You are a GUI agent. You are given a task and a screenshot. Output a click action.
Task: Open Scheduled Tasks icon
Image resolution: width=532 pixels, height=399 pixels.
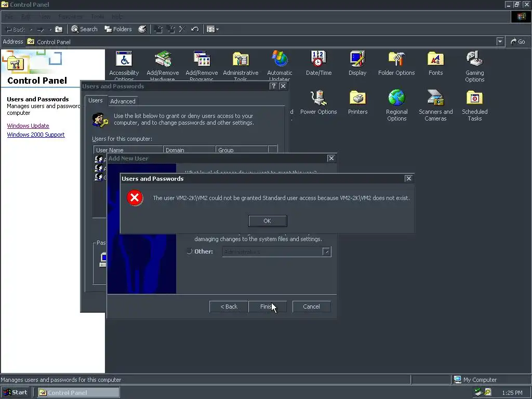pos(475,105)
